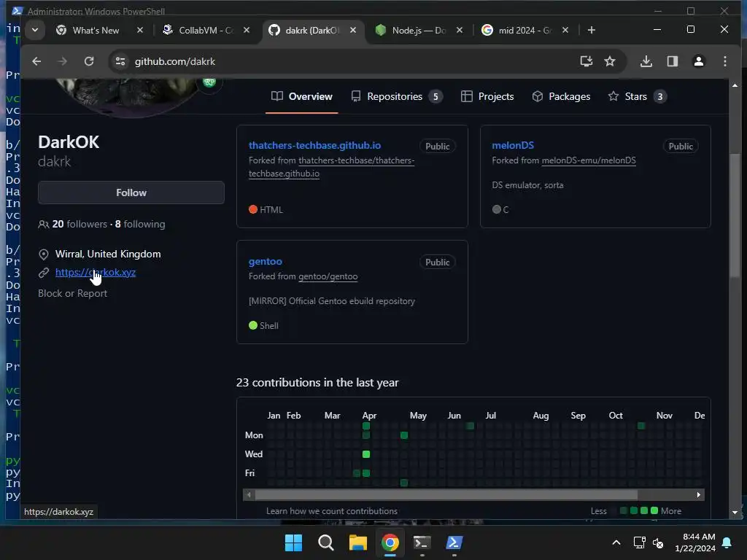Screen dimensions: 747x560
Task: Click right arrow of graph scrollbar
Action: (x=698, y=495)
